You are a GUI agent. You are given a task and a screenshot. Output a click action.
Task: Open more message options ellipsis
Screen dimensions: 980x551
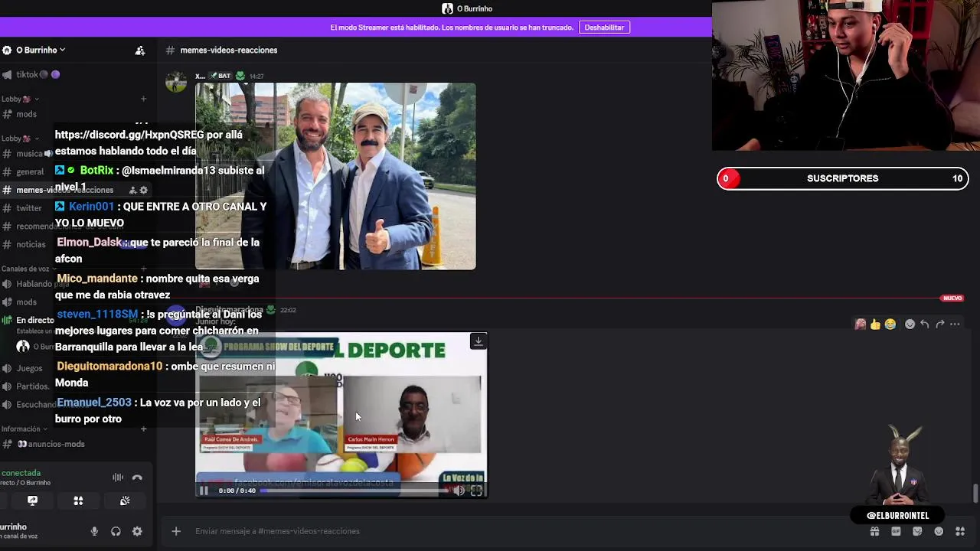(x=955, y=324)
